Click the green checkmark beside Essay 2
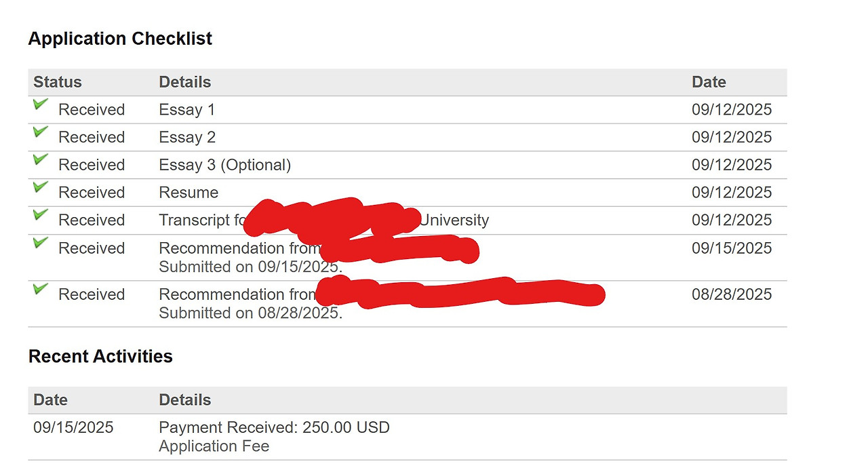The image size is (868, 464). pos(41,132)
